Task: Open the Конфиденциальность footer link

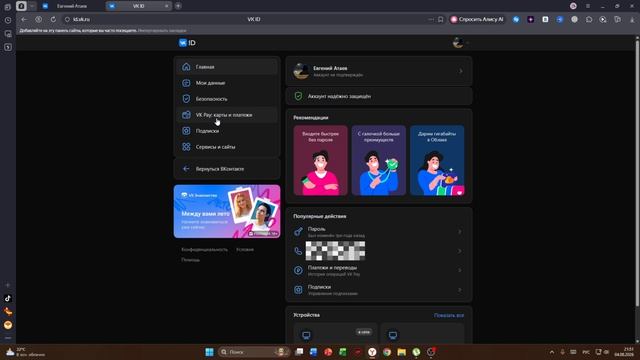Action: (204, 249)
